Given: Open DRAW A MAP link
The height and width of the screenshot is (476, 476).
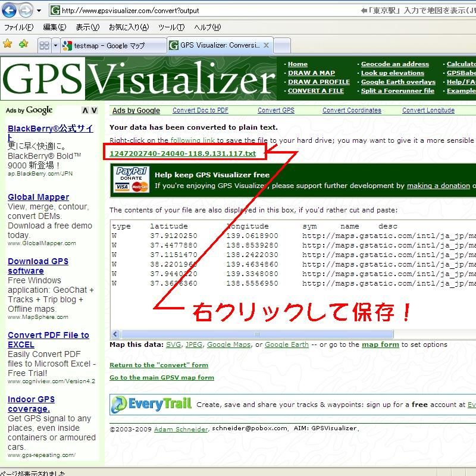Looking at the screenshot, I should point(311,73).
